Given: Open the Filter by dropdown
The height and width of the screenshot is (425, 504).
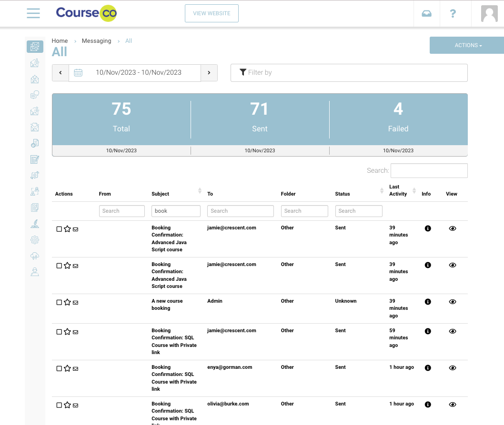Looking at the screenshot, I should [349, 73].
